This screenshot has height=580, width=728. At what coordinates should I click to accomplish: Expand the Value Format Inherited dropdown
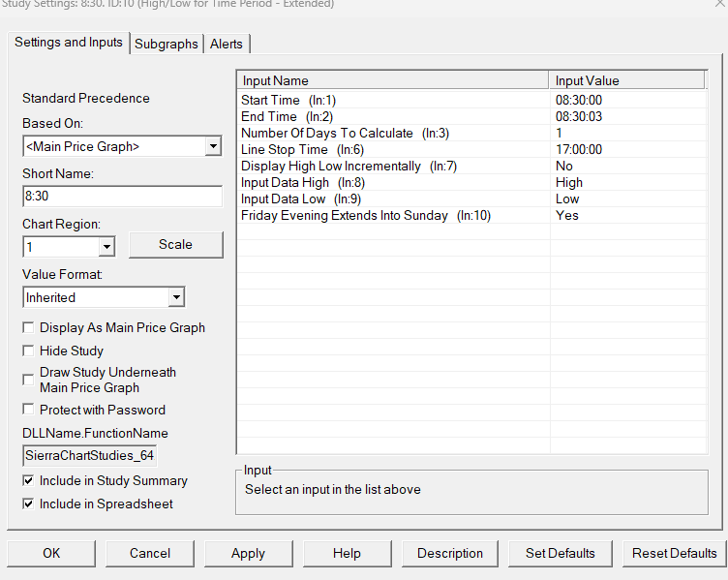point(176,297)
